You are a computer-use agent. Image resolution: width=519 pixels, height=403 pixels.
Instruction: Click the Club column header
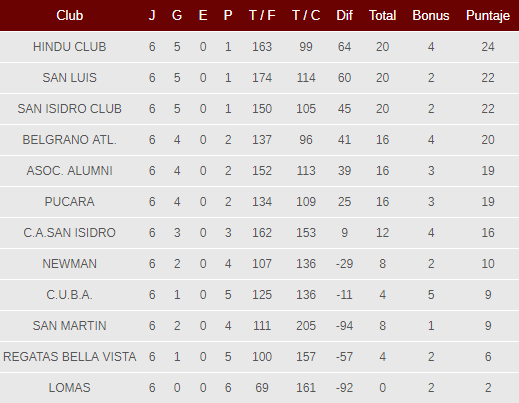(x=69, y=15)
